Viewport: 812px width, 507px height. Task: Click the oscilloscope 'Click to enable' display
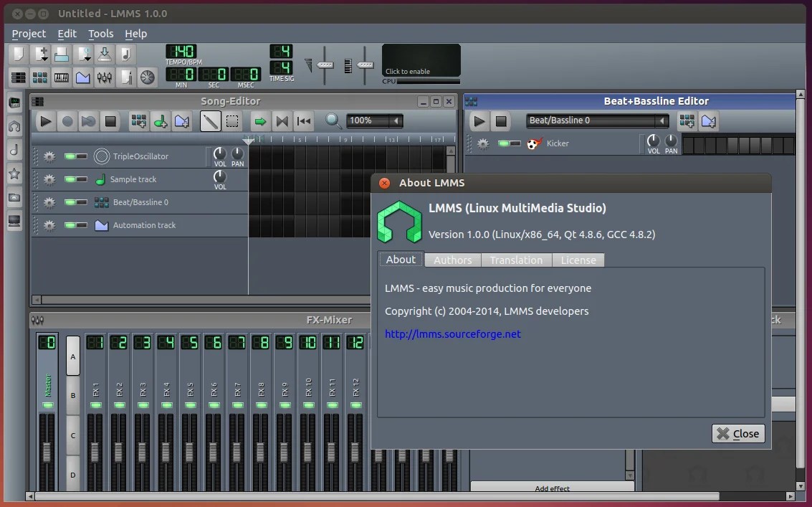[421, 61]
